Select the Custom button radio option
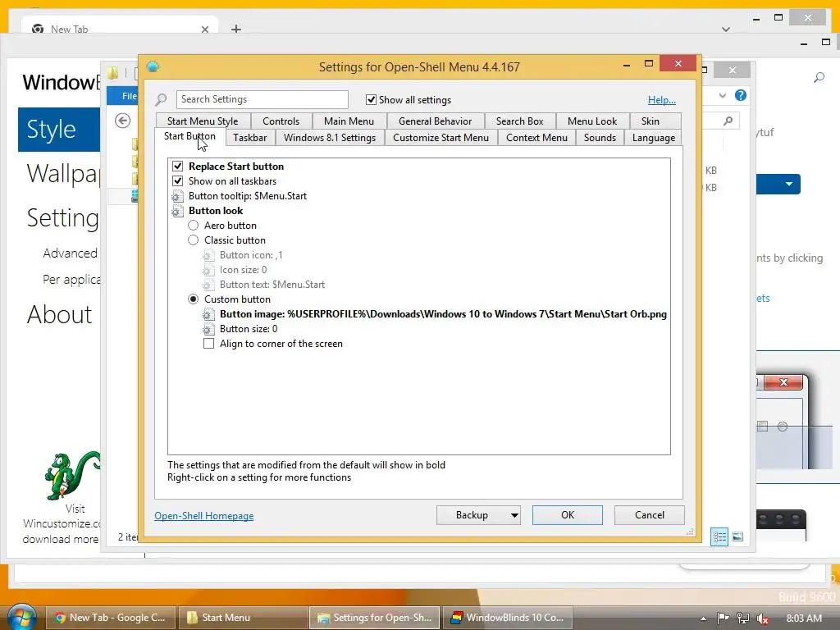Viewport: 840px width, 630px height. (x=193, y=299)
